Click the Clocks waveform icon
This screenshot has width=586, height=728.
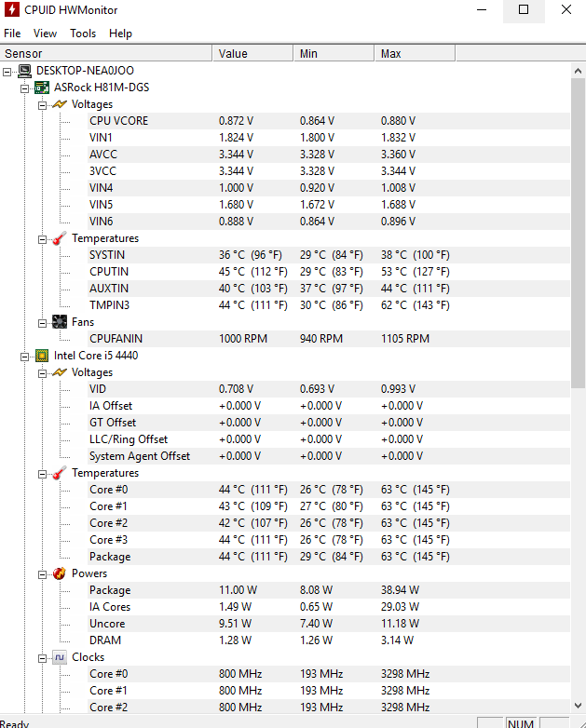click(x=60, y=657)
